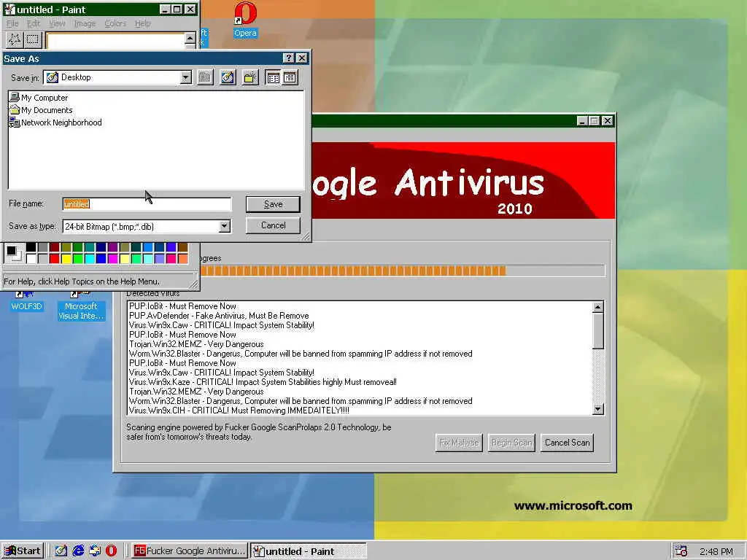Image resolution: width=747 pixels, height=560 pixels.
Task: Pick the magenta color swatch in Paint
Action: (112, 259)
